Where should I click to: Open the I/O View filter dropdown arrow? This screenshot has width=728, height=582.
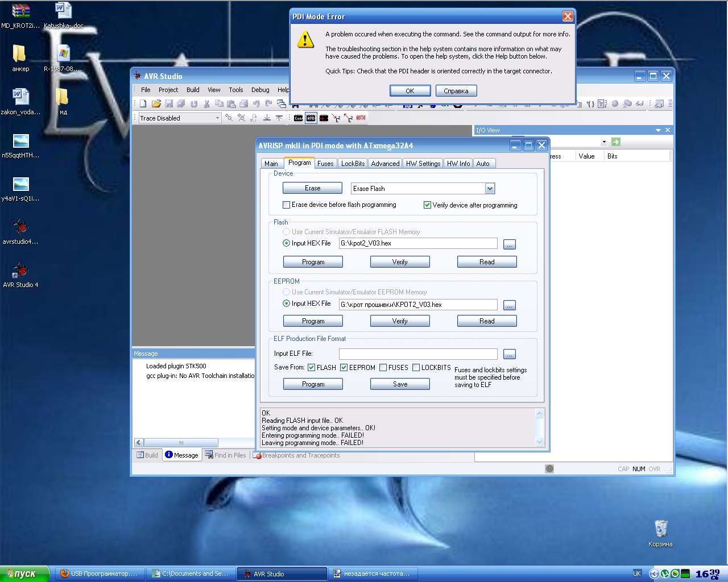(x=604, y=142)
